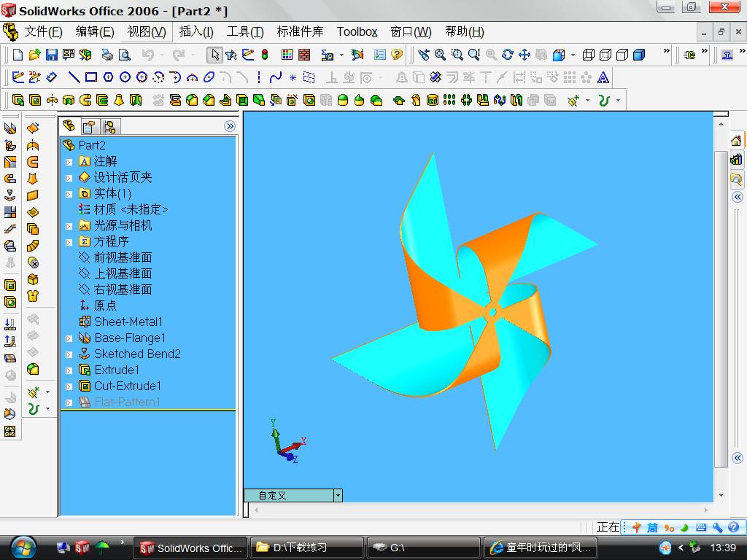Click the Rotate View icon
The image size is (747, 560).
coord(508,55)
